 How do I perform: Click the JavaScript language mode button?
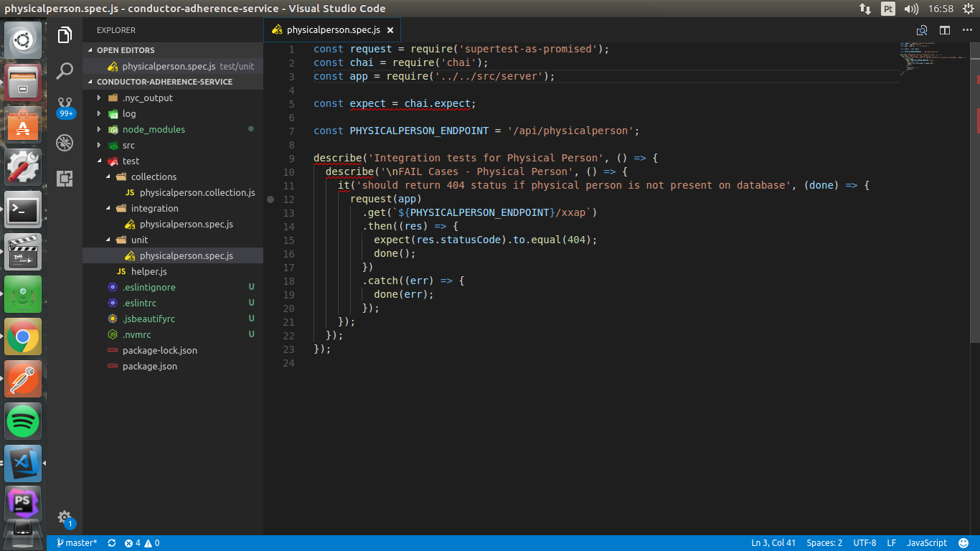click(926, 543)
